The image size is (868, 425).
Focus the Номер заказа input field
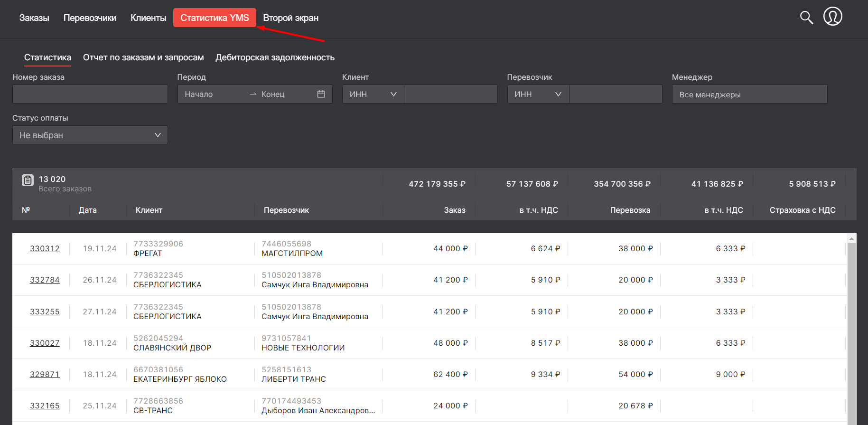pyautogui.click(x=90, y=94)
